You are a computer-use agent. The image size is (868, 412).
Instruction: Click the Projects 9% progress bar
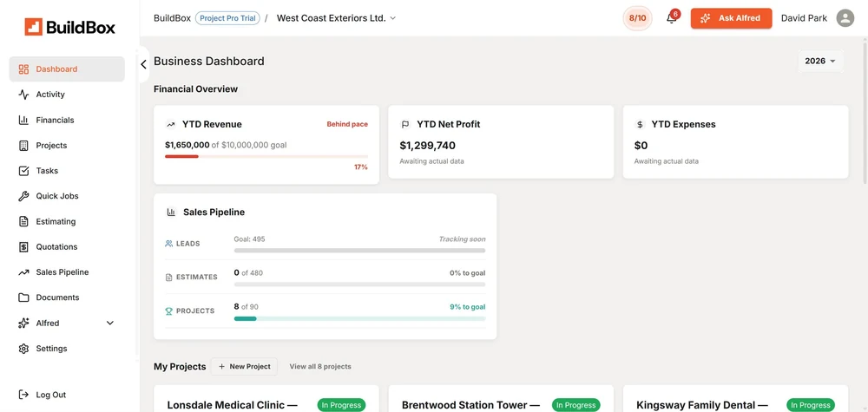(360, 318)
